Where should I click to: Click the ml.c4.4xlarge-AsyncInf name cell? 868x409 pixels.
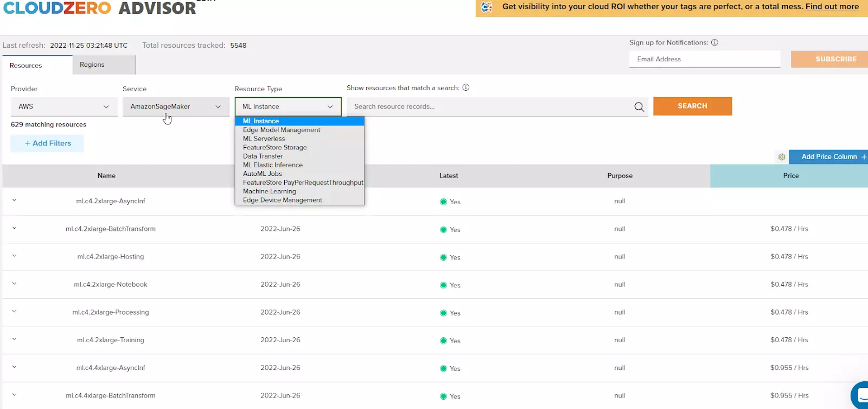(111, 368)
